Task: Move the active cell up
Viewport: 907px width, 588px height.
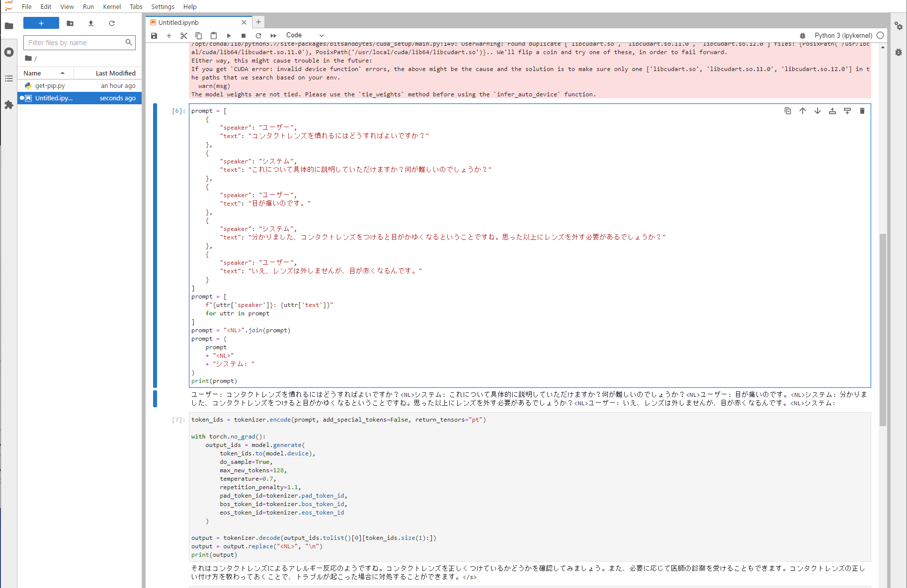Action: pos(803,111)
